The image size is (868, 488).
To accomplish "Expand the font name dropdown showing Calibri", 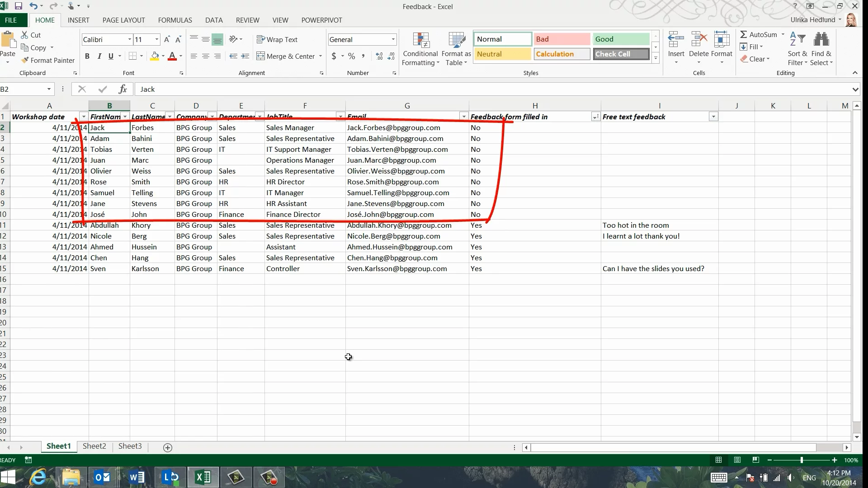I will coord(130,40).
